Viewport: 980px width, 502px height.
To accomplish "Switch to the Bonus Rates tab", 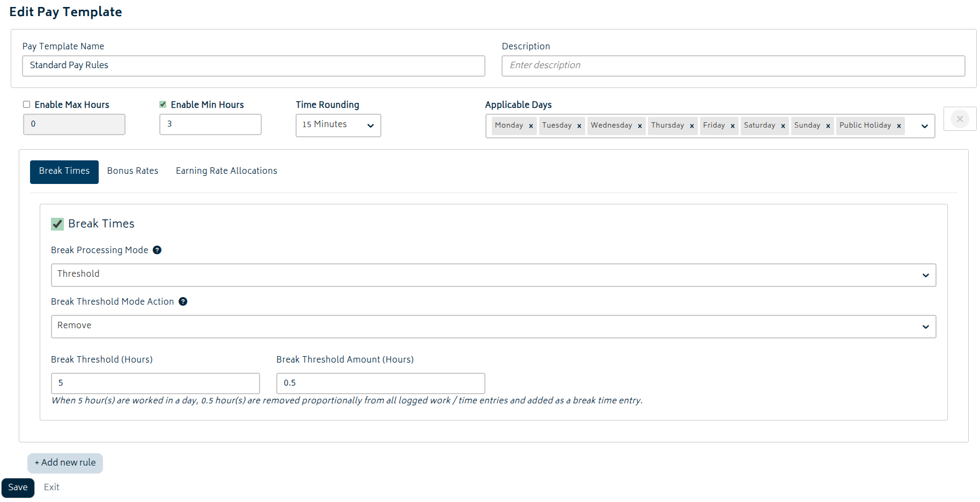I will [132, 171].
